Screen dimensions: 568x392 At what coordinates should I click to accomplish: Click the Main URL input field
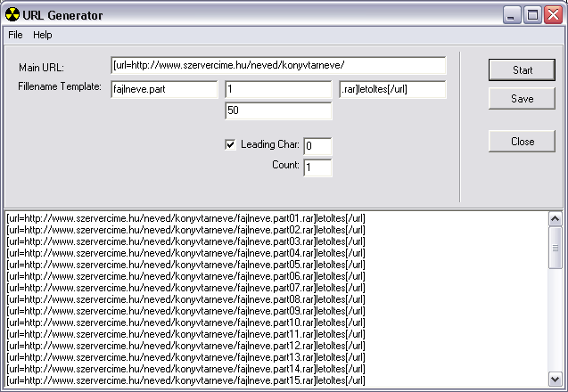pos(278,66)
